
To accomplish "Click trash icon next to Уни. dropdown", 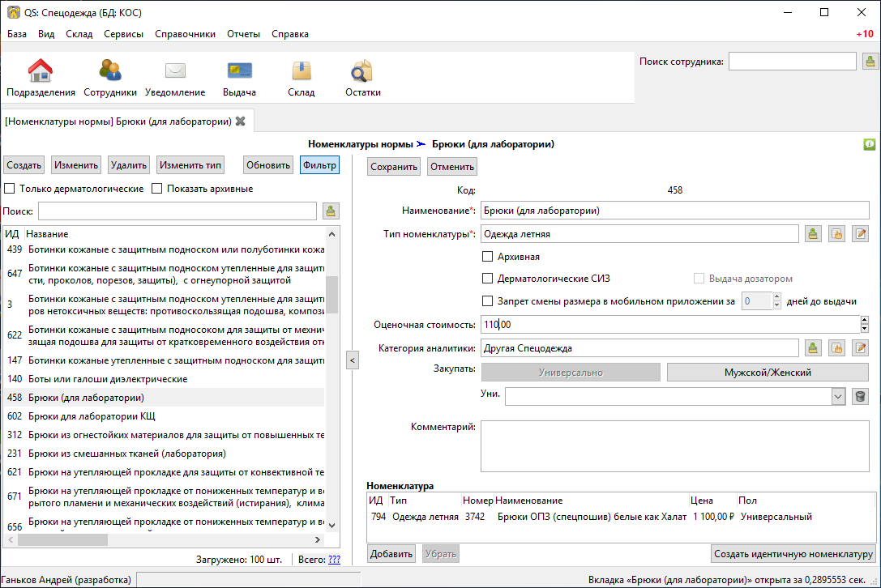I will [860, 397].
